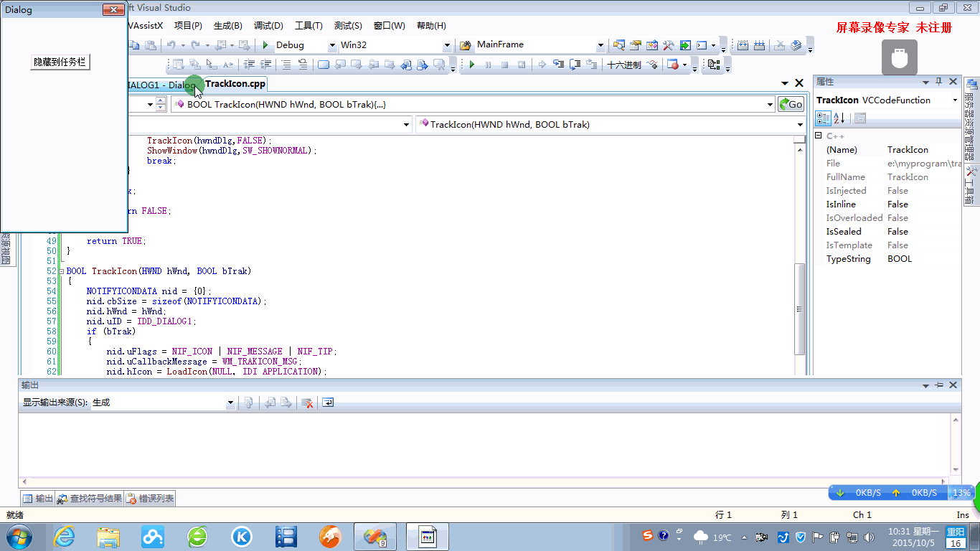Open BOOL TrackIcon navigation dropdown
This screenshot has width=980, height=551.
point(771,105)
